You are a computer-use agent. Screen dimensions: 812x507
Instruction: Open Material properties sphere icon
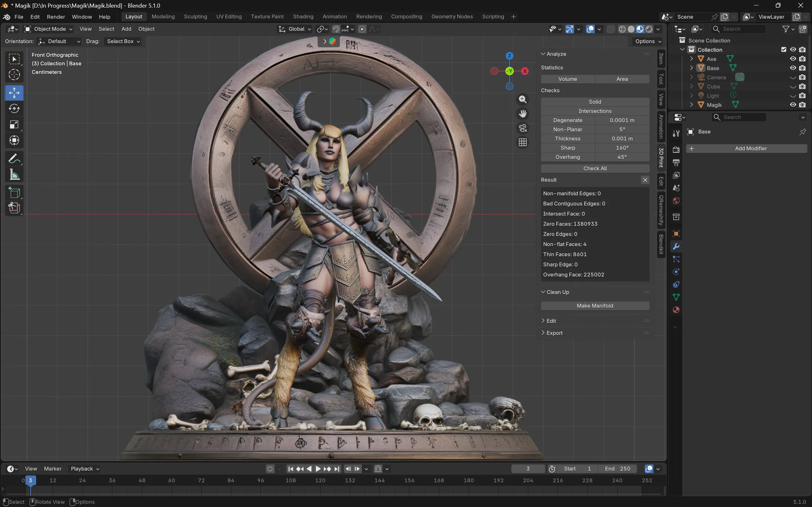676,310
